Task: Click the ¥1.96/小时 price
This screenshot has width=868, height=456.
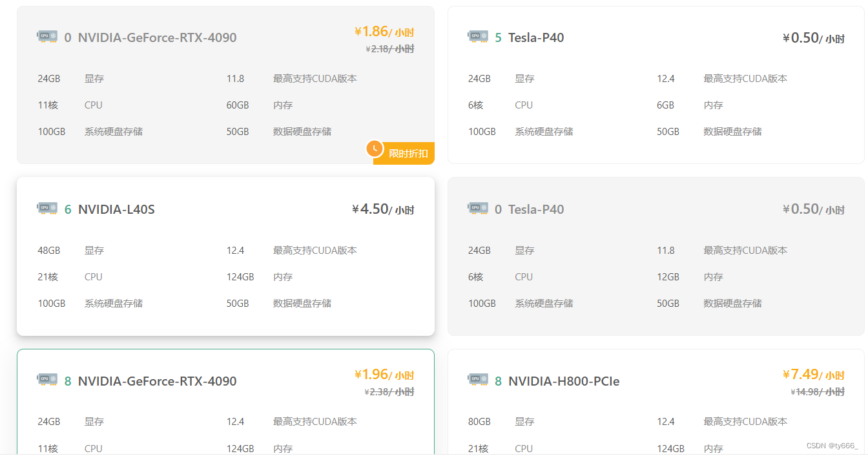Action: tap(384, 375)
